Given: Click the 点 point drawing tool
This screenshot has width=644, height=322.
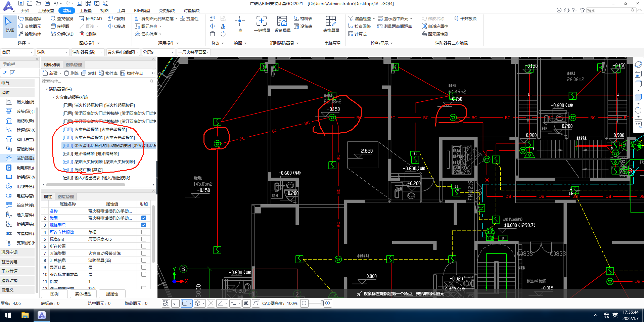Looking at the screenshot, I should 240,24.
